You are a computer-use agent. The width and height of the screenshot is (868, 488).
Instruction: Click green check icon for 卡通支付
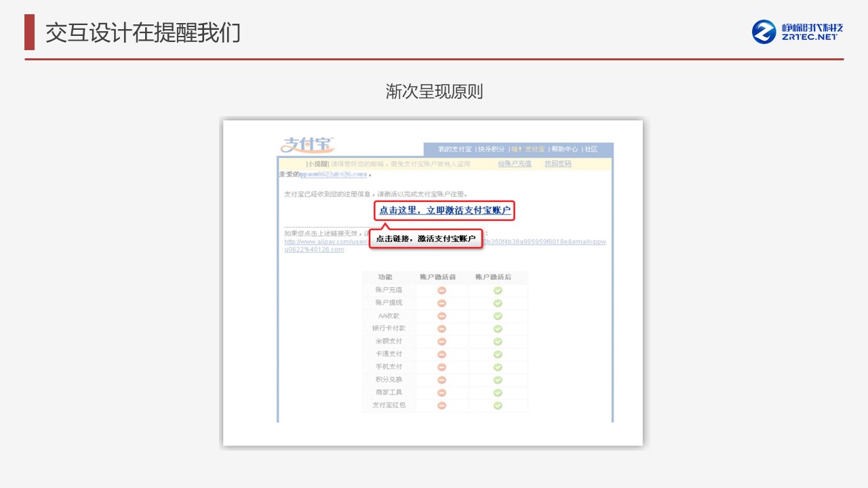click(498, 354)
